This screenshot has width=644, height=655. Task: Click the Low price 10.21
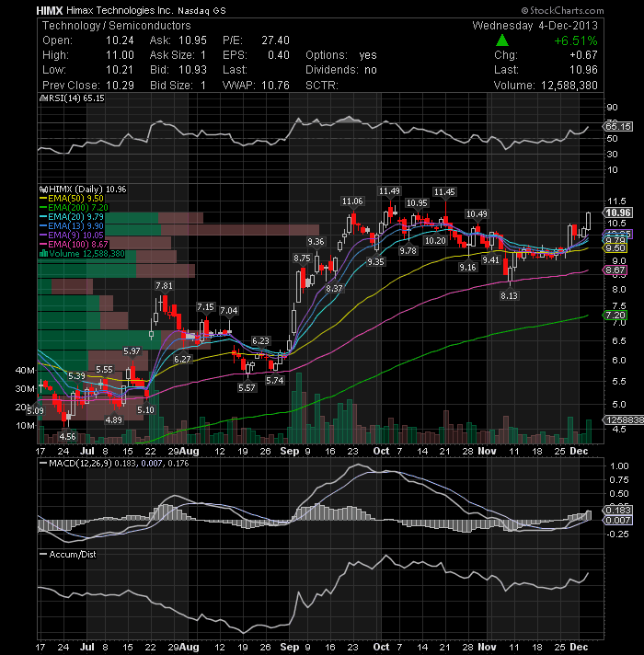120,70
